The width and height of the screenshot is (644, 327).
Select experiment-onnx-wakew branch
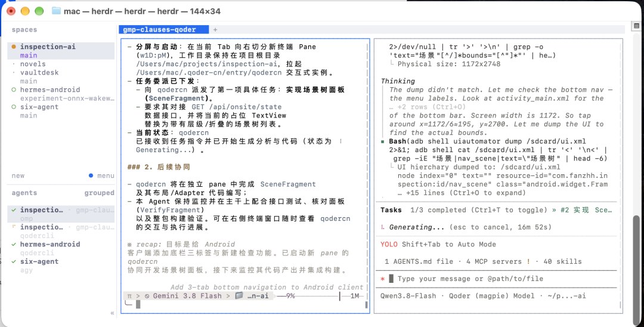[x=67, y=98]
